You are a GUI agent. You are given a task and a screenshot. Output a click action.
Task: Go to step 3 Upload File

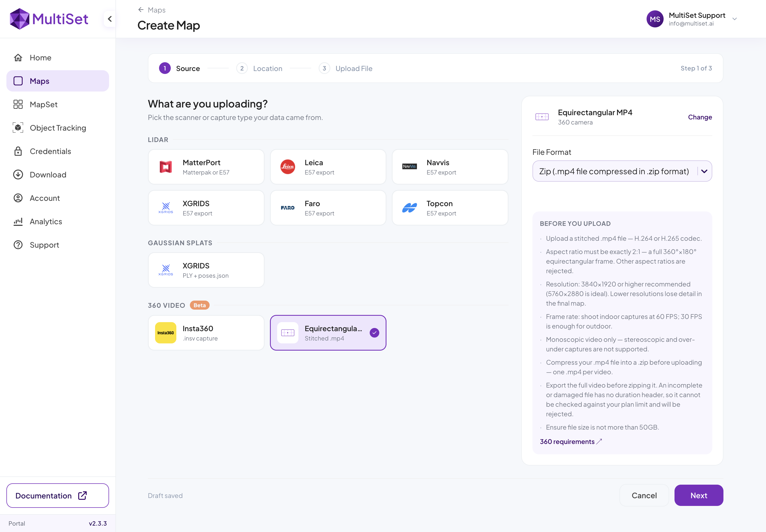346,68
